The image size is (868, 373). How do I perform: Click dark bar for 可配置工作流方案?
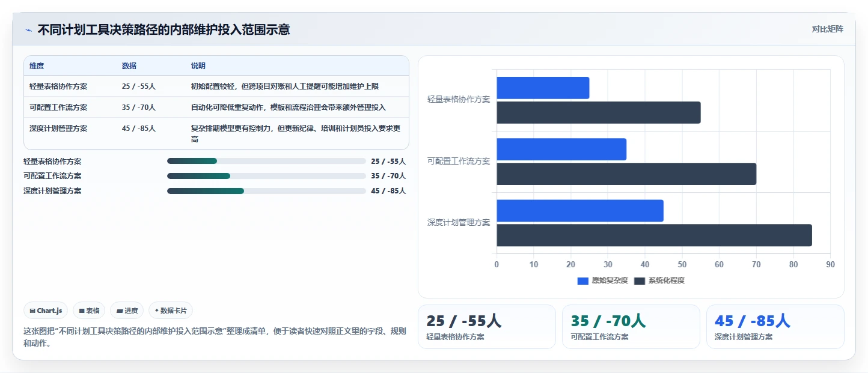[x=626, y=174]
